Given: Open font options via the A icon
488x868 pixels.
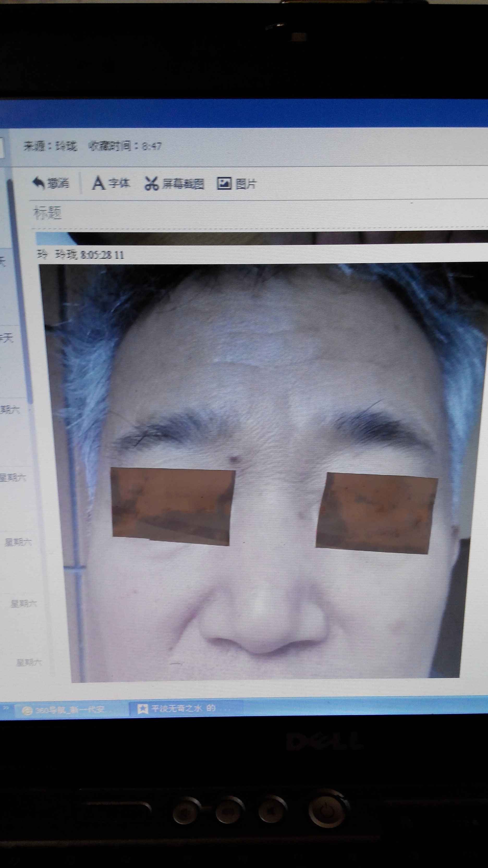Looking at the screenshot, I should [98, 183].
